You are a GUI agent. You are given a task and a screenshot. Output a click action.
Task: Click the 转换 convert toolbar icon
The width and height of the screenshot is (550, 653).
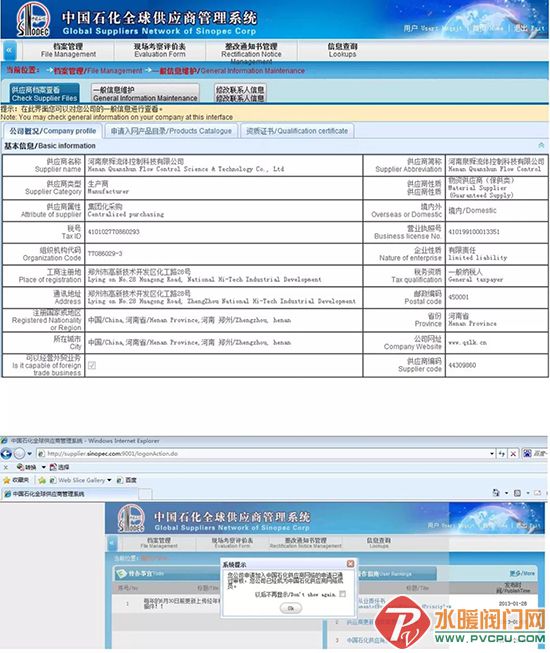tap(27, 467)
